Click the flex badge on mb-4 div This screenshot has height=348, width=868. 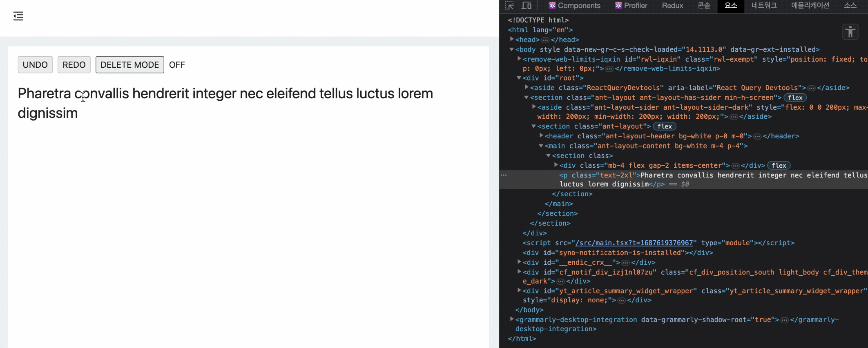[779, 166]
